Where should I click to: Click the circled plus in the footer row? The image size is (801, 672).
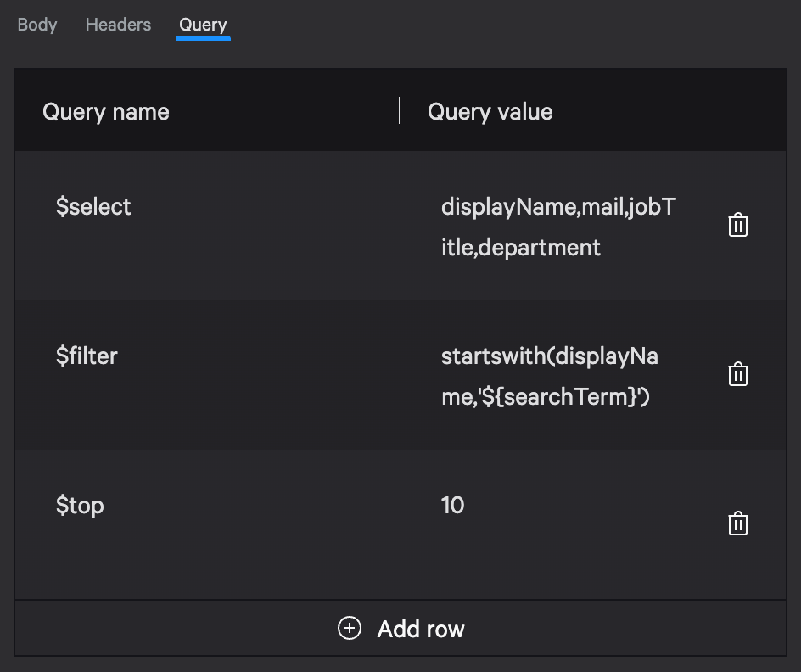[x=349, y=629]
